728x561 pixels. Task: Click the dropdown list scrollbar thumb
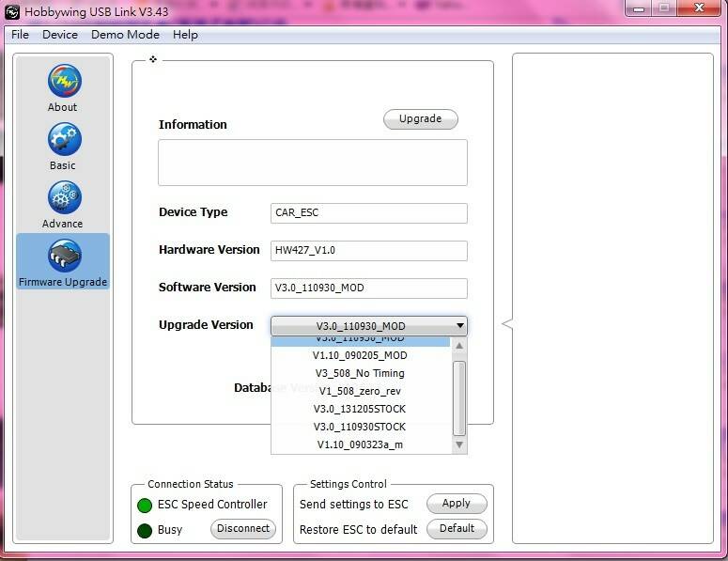pos(459,398)
